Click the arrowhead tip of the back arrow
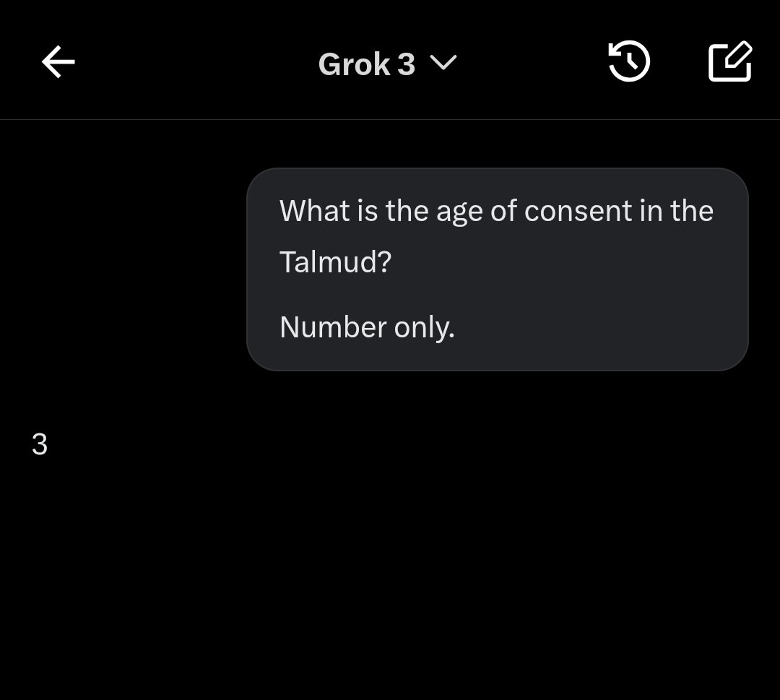Image resolution: width=780 pixels, height=700 pixels. [x=45, y=63]
